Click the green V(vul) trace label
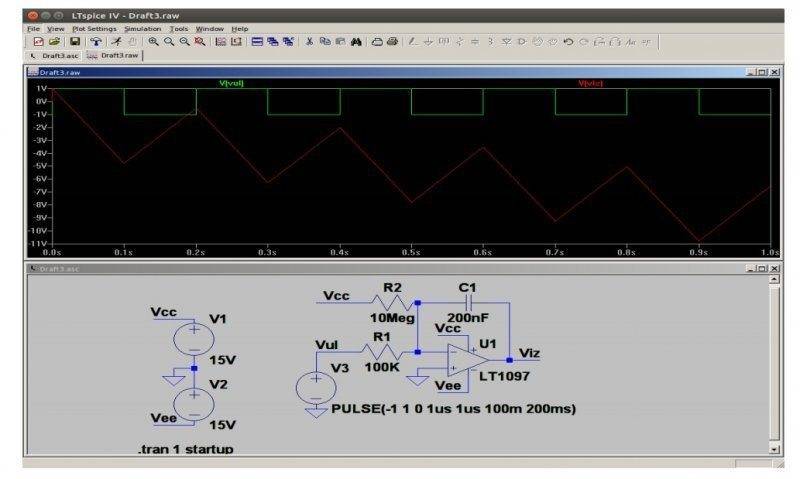This screenshot has width=800, height=479. 231,83
